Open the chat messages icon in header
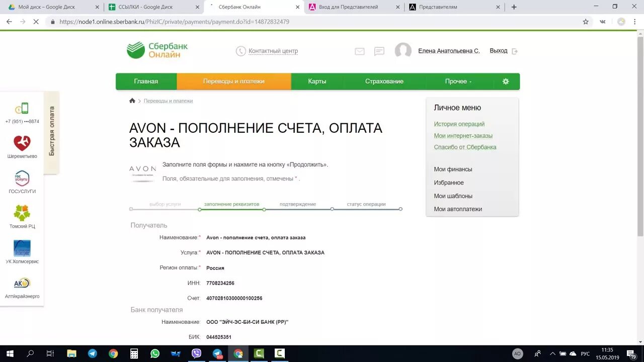 [379, 51]
